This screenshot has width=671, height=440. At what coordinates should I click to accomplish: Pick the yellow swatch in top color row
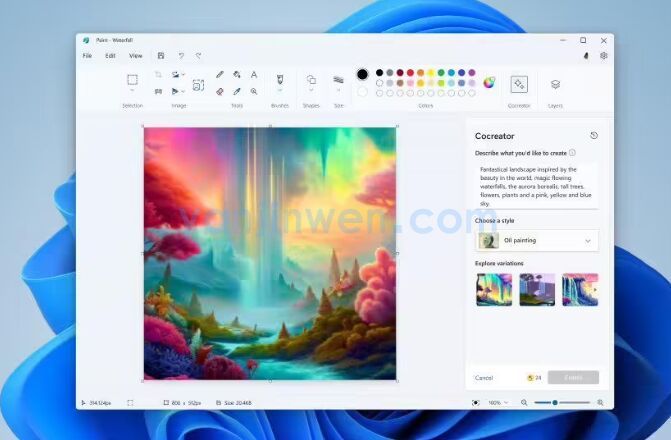[431, 73]
